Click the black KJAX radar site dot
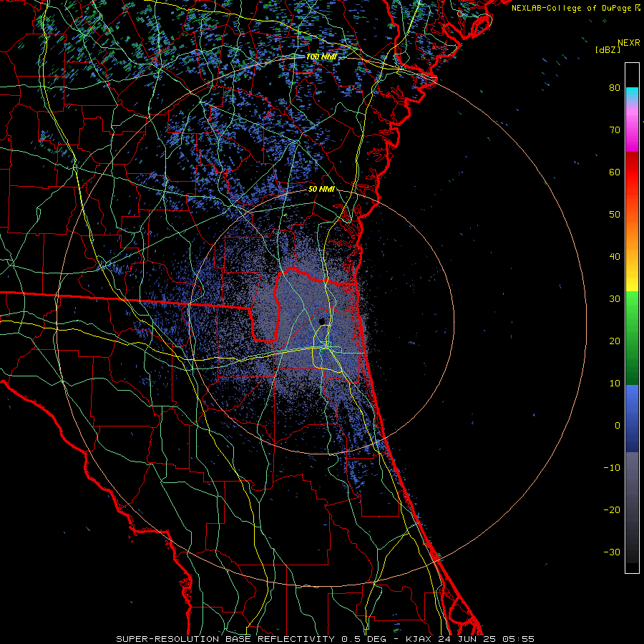Screen dimensions: 644x644 (x=322, y=321)
